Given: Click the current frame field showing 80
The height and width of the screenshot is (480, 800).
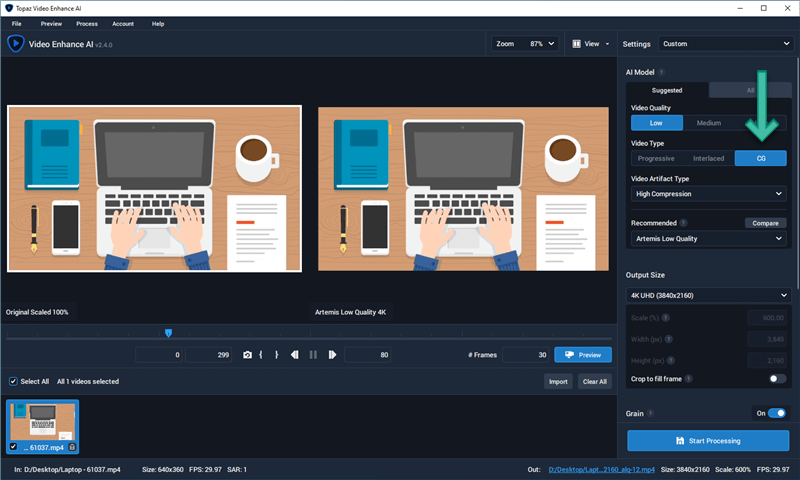Looking at the screenshot, I should [x=367, y=355].
